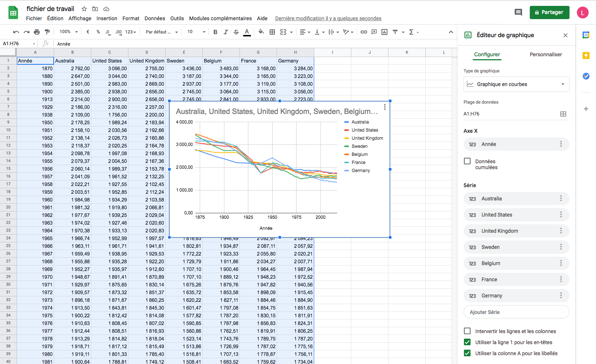This screenshot has width=596, height=364.
Task: Uncheck Utiliser la colonne A pour les libellés
Action: tap(467, 353)
